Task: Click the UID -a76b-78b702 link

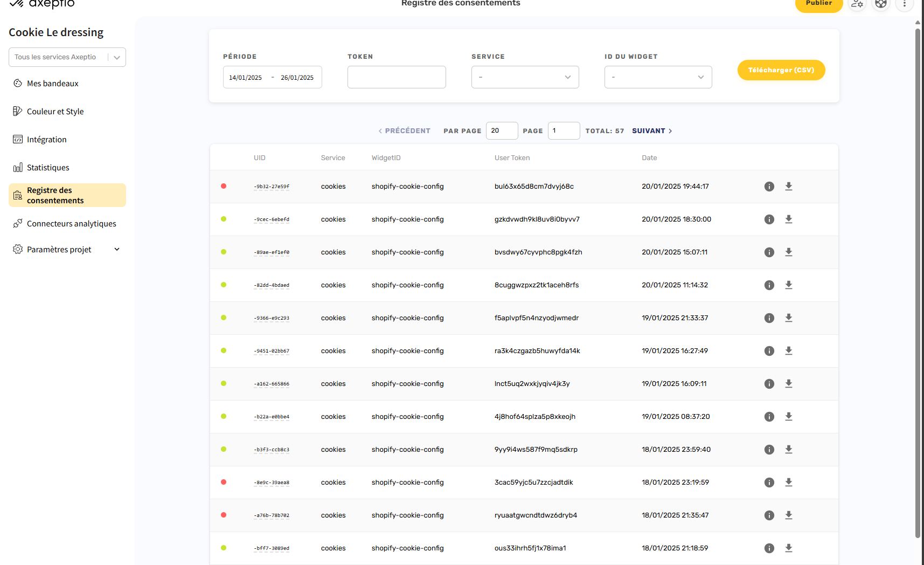Action: tap(272, 515)
